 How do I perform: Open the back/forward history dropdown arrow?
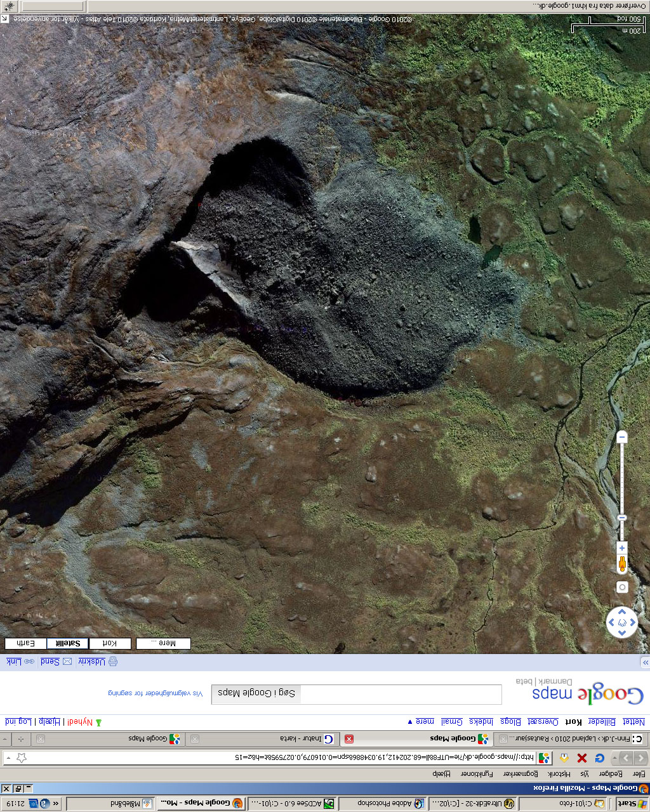pyautogui.click(x=614, y=758)
